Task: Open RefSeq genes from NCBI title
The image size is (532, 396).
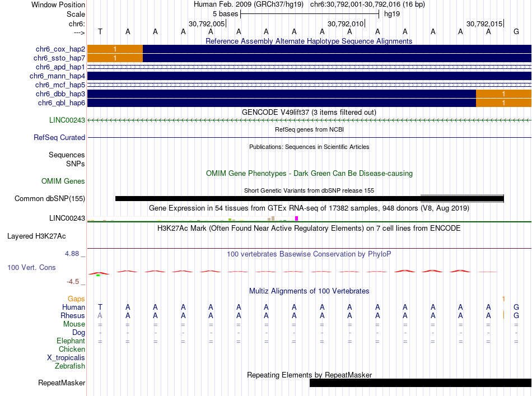Action: click(309, 129)
